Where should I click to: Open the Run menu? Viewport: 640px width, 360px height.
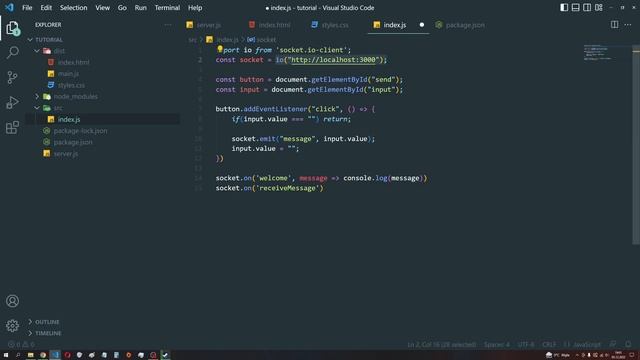pos(140,7)
